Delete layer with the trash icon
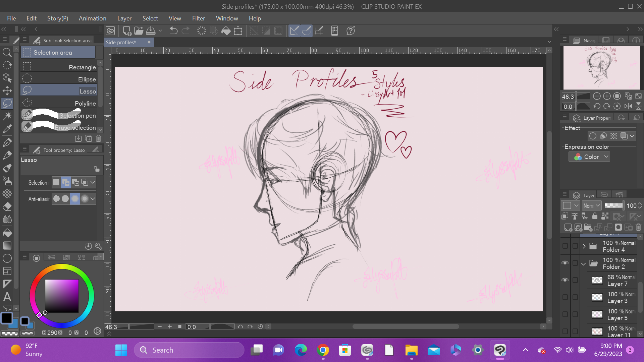Image resolution: width=644 pixels, height=362 pixels. coord(638,228)
